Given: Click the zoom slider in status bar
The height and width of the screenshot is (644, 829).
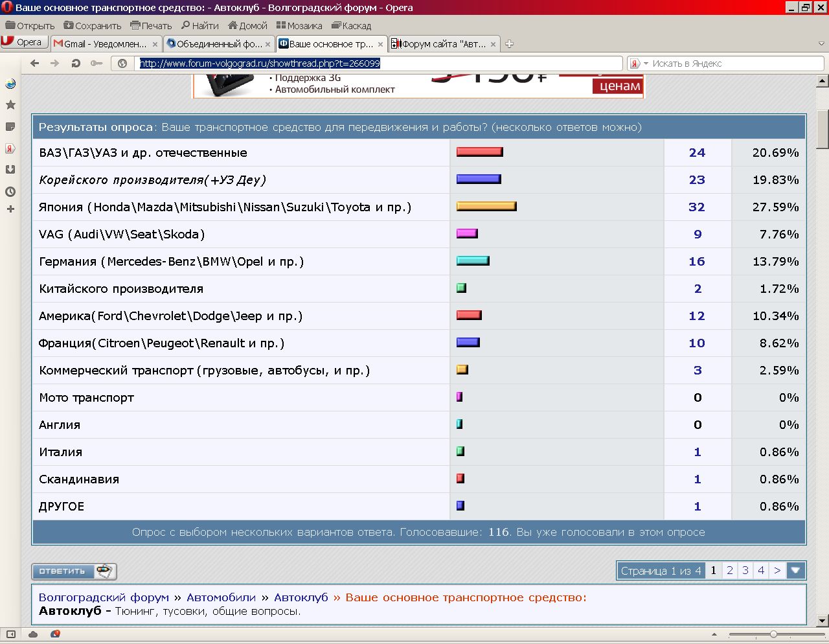Looking at the screenshot, I should click(x=773, y=634).
